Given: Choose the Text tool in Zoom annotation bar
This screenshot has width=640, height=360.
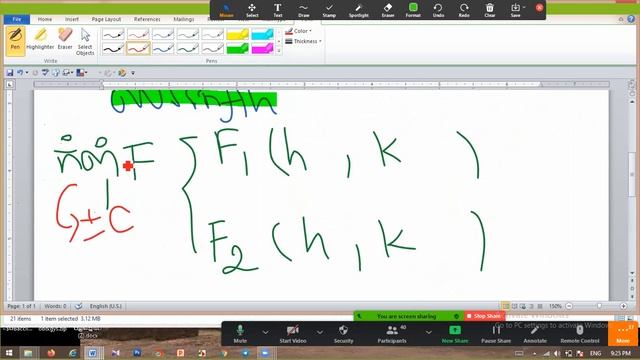Looking at the screenshot, I should 278,10.
